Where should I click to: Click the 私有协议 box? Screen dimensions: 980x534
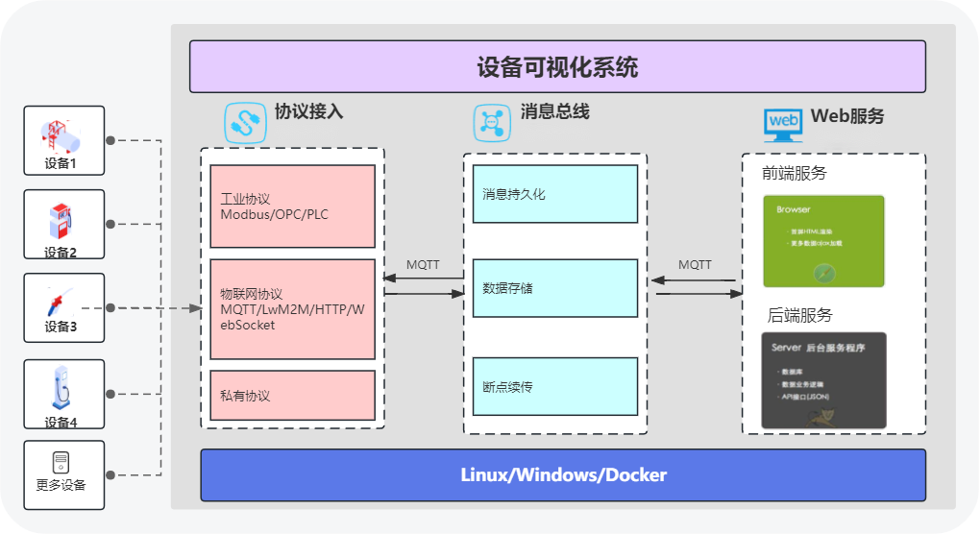(292, 396)
